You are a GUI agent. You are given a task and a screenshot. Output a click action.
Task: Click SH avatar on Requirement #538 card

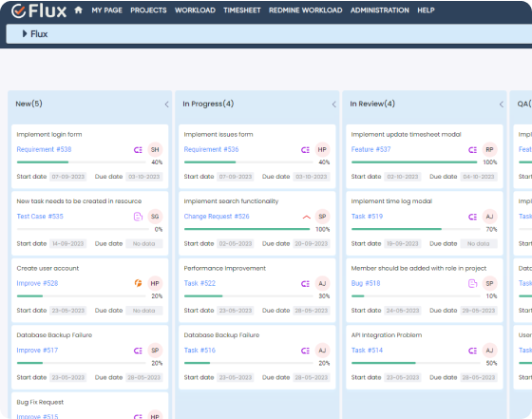coord(155,149)
